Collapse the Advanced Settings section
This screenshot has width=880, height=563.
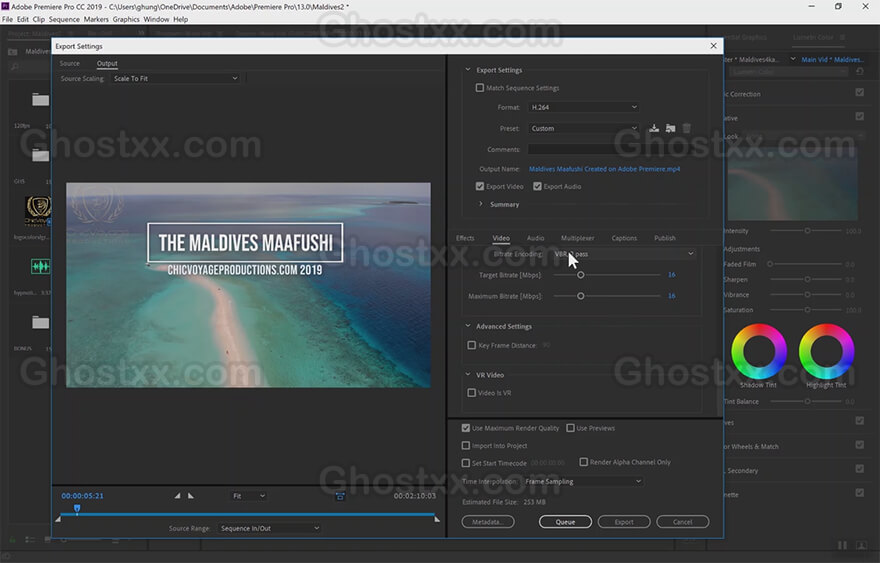pos(468,326)
